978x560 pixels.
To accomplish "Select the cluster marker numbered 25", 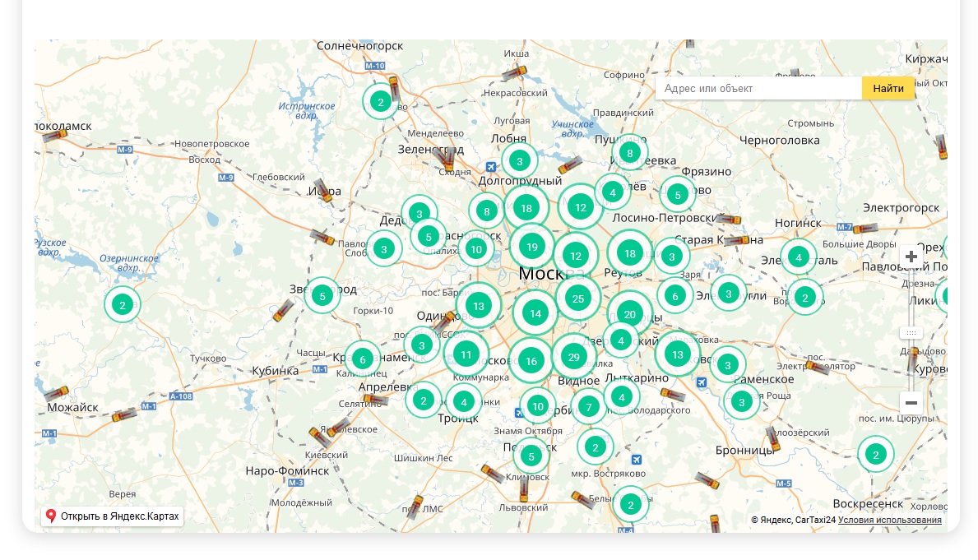I will (x=578, y=299).
